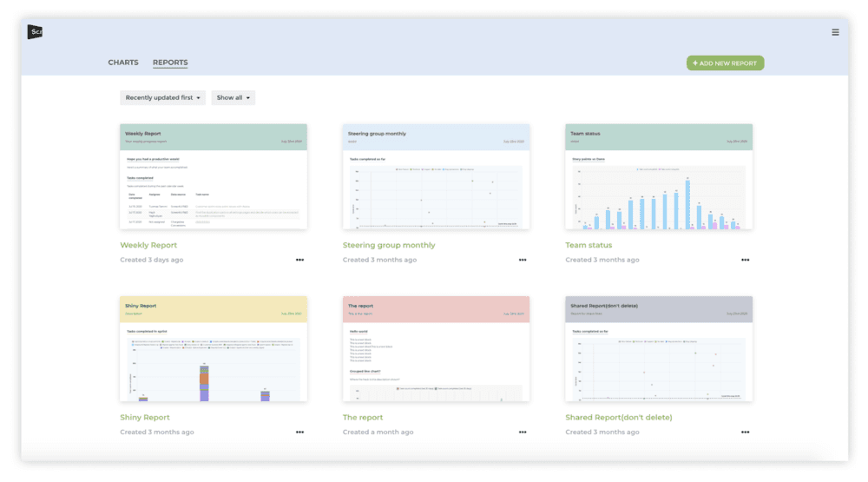Viewport: 868px width, 482px height.
Task: Open the Shiny Report thumbnail preview
Action: coord(214,349)
